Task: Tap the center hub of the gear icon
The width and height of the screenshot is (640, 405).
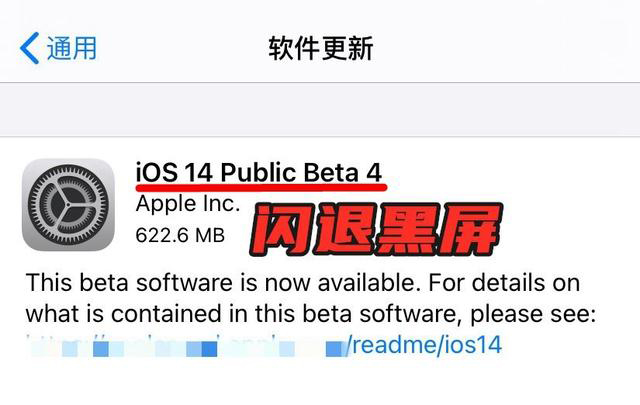Action: pyautogui.click(x=68, y=205)
